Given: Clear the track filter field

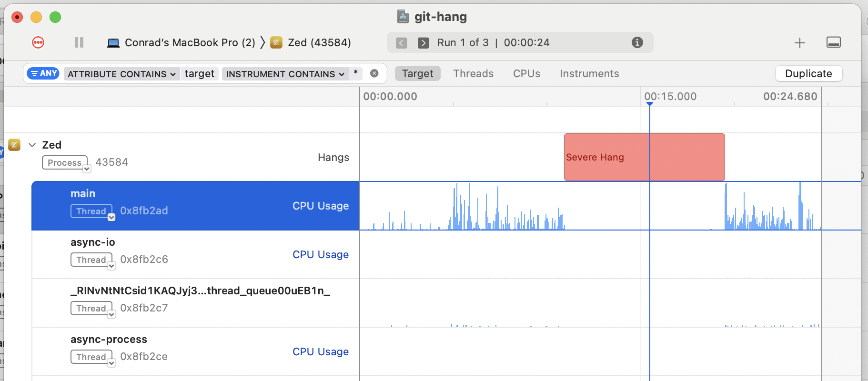Looking at the screenshot, I should 374,73.
